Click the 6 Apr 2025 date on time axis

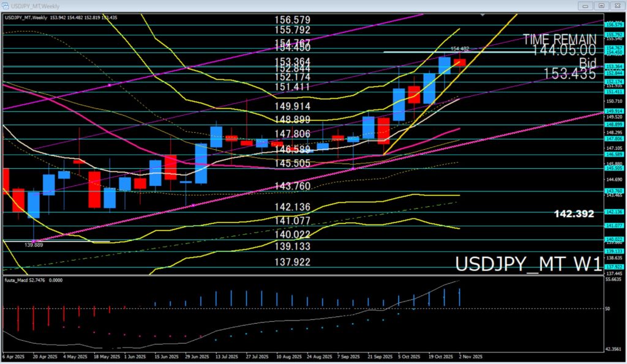click(x=15, y=355)
